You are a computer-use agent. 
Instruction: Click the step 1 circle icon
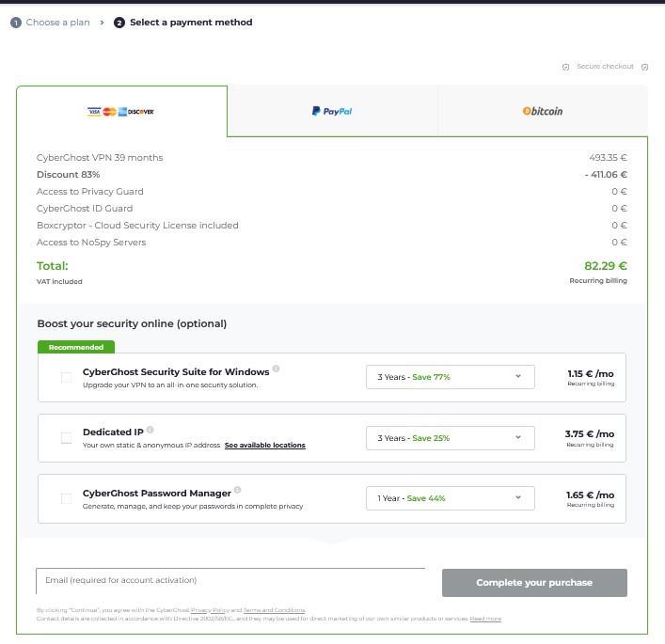pos(16,23)
